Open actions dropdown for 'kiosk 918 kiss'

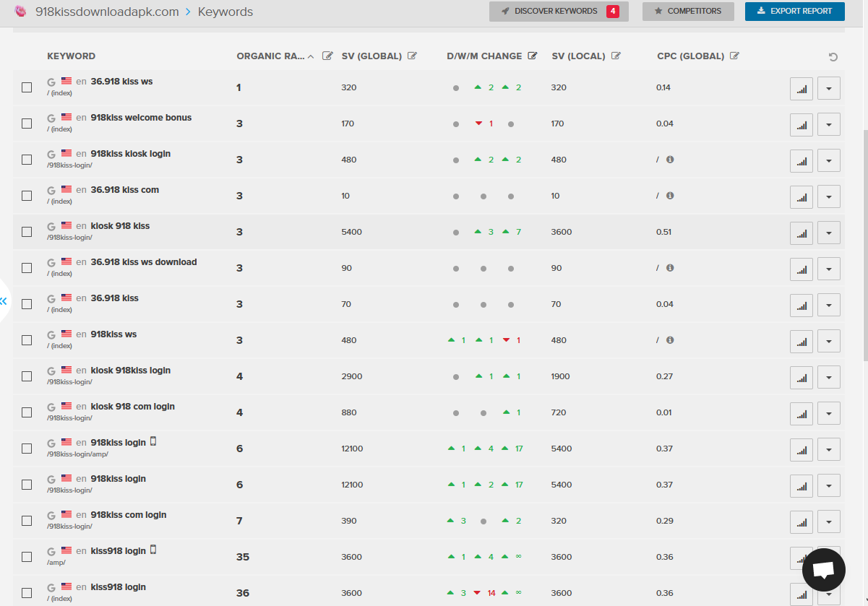point(828,233)
